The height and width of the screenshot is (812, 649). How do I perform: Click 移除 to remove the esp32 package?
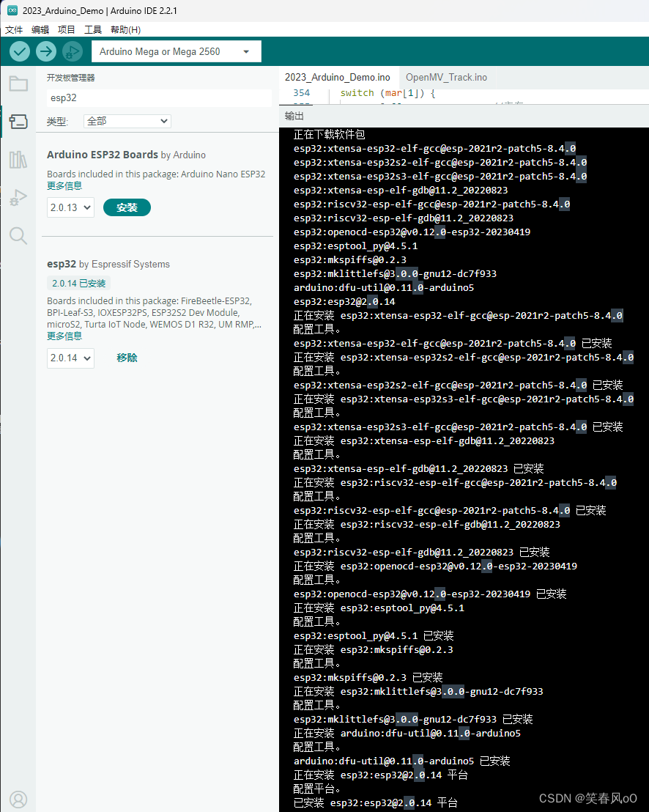(x=127, y=358)
